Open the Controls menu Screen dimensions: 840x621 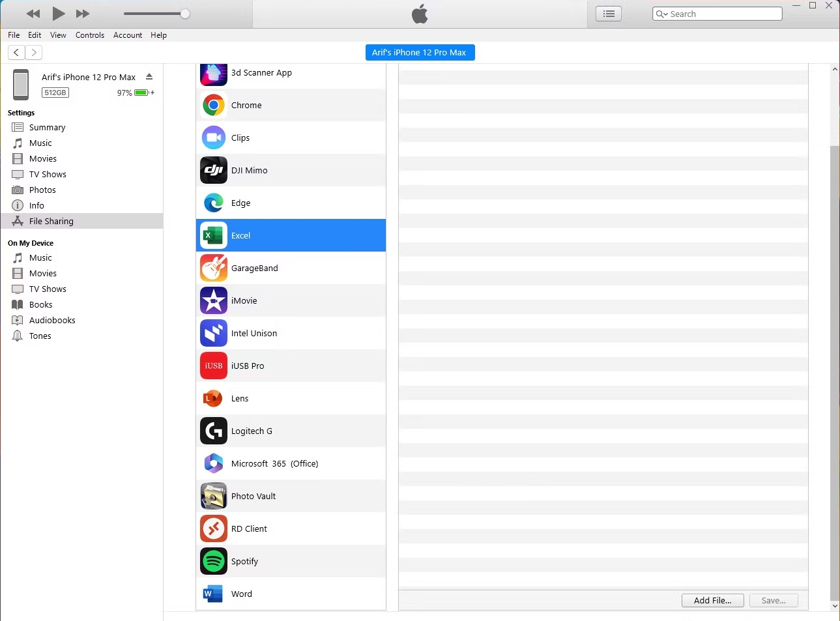coord(90,35)
